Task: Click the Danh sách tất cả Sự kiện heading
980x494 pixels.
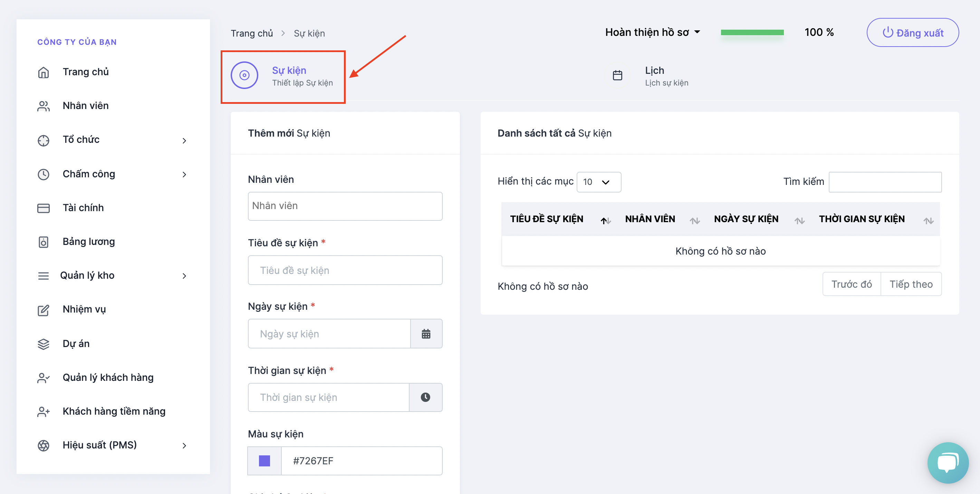Action: pos(554,134)
